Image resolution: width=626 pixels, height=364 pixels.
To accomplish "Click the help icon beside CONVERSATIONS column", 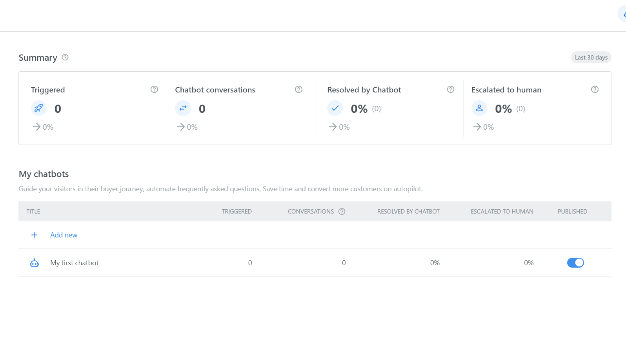I will pos(342,212).
